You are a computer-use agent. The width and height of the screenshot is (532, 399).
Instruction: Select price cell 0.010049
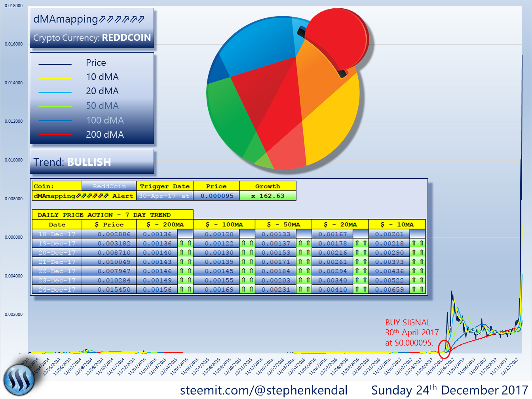[x=109, y=262]
